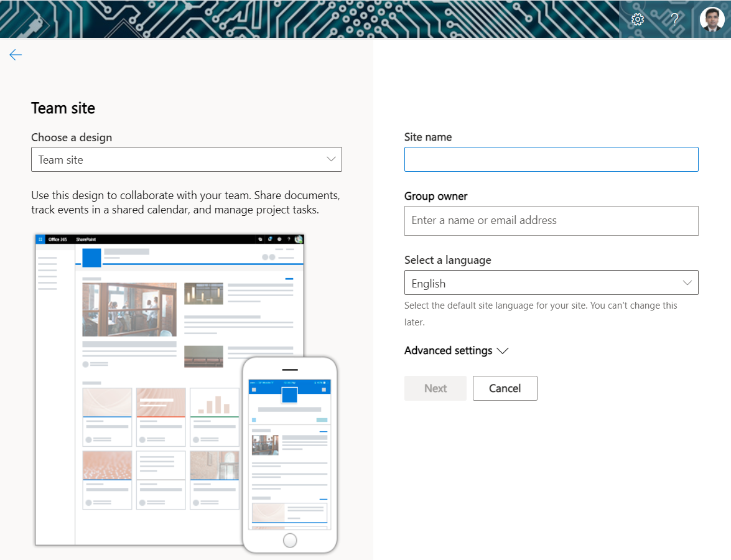The width and height of the screenshot is (731, 560).
Task: Click the Group owner label
Action: click(x=435, y=196)
